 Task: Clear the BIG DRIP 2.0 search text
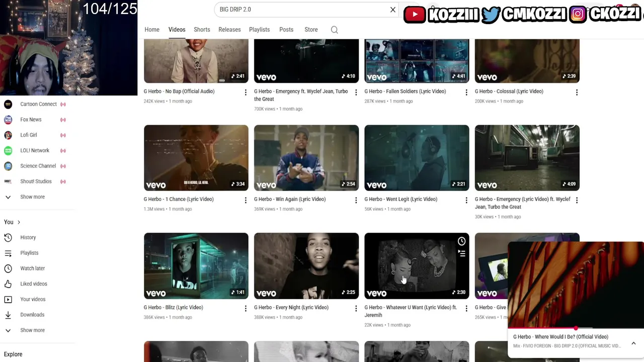393,10
